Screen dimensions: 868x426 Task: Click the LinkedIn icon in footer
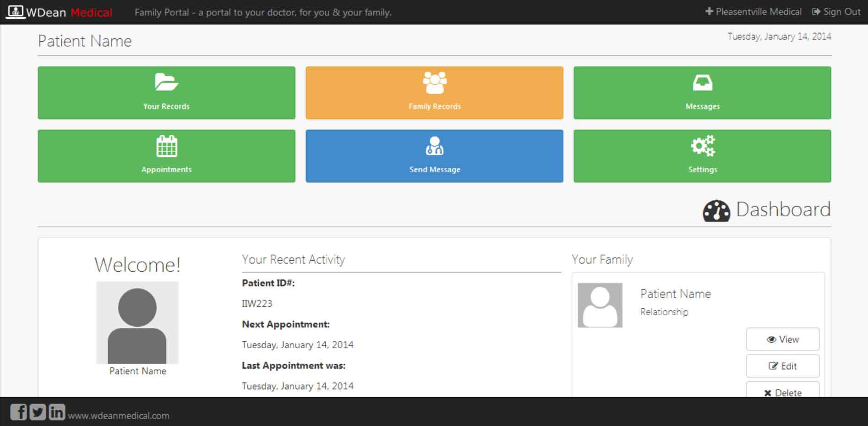click(x=57, y=412)
